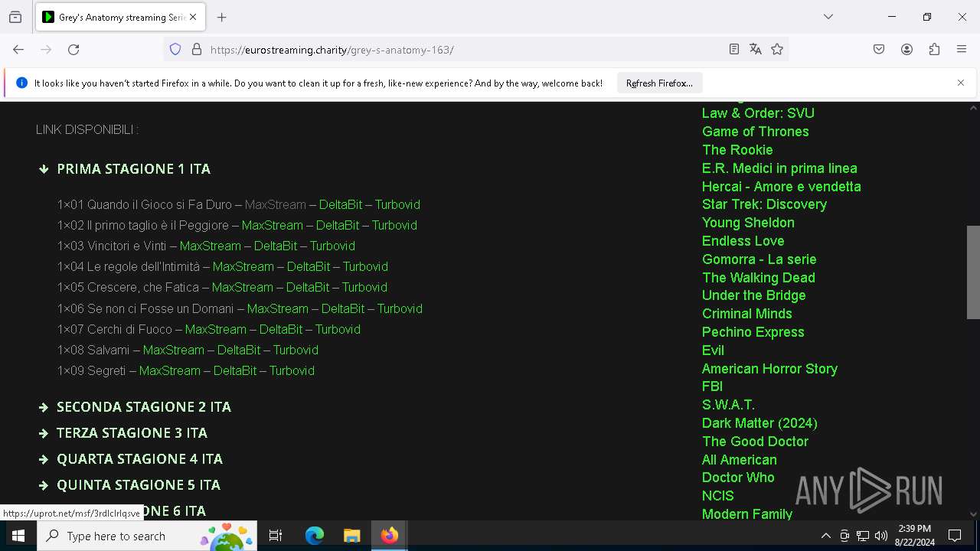Screen dimensions: 980x551
Task: Reload the current page
Action: click(x=73, y=49)
